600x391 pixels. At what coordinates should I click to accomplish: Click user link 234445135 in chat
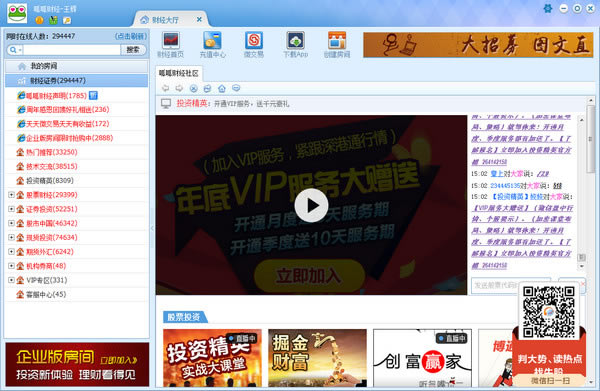point(505,186)
